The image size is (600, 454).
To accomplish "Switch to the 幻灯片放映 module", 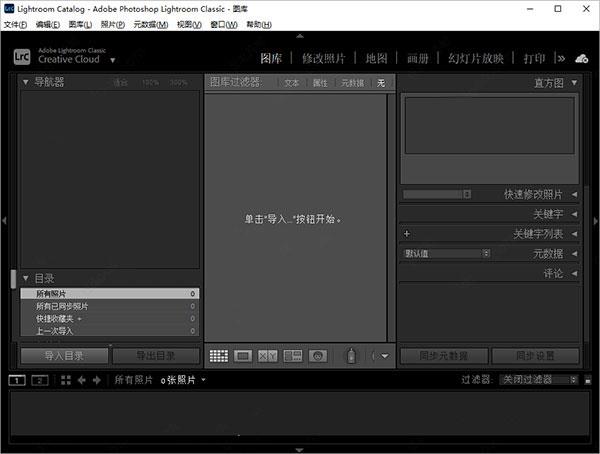I will (476, 59).
